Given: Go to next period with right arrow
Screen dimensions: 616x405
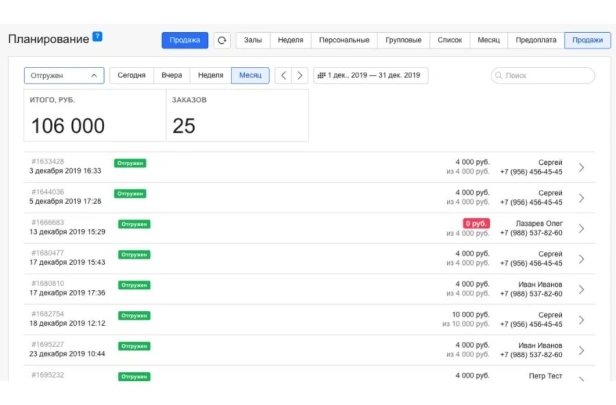Looking at the screenshot, I should pyautogui.click(x=299, y=76).
